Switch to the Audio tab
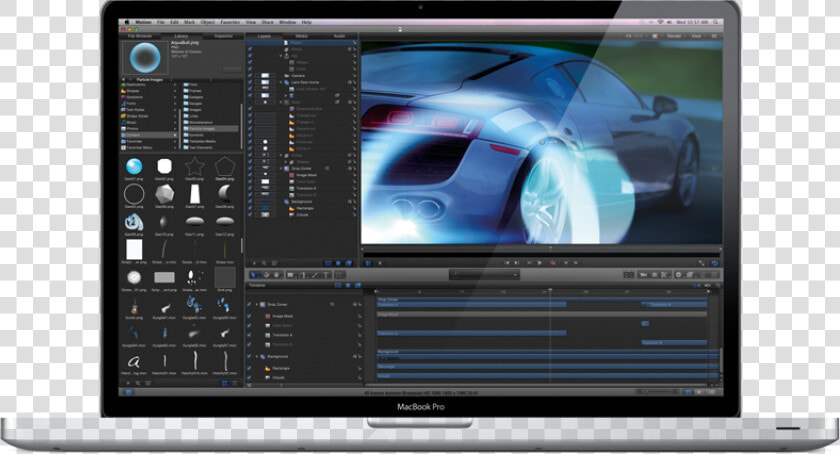Viewport: 840px width, 454px height. click(340, 36)
